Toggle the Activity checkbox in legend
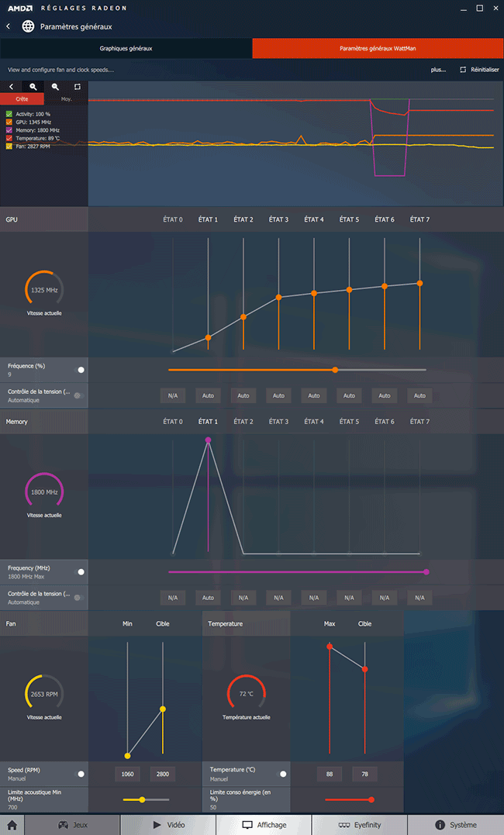This screenshot has width=504, height=835. 9,114
